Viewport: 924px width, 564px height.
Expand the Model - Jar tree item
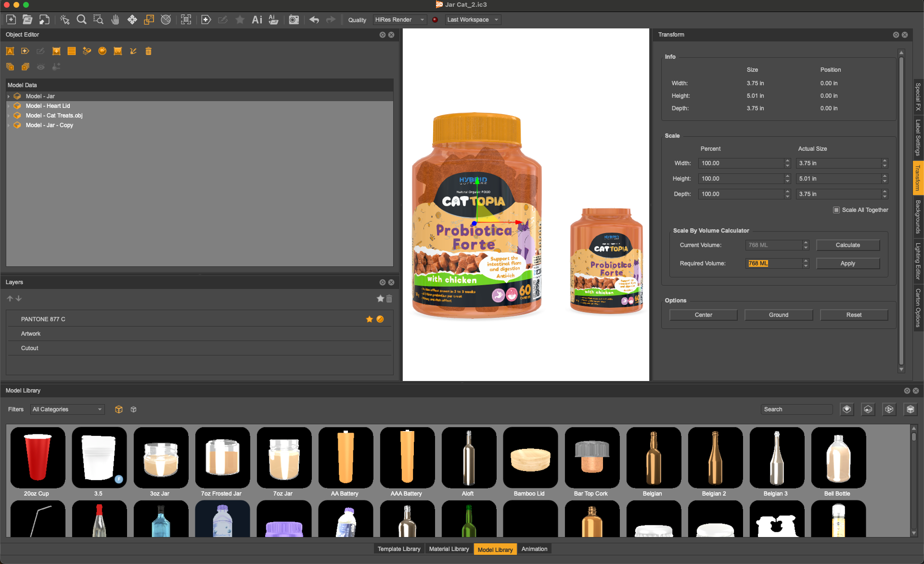[9, 96]
